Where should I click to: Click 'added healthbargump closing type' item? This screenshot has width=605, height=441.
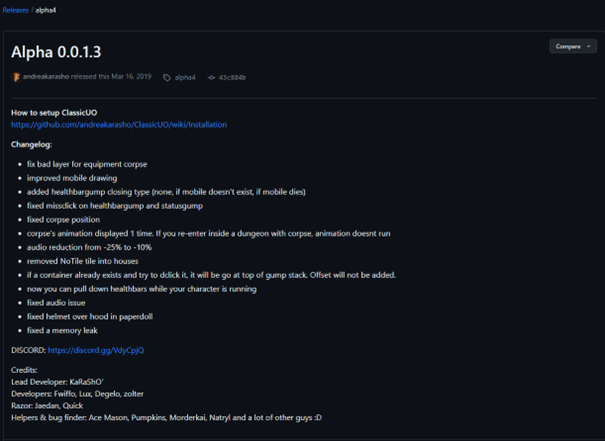click(166, 192)
